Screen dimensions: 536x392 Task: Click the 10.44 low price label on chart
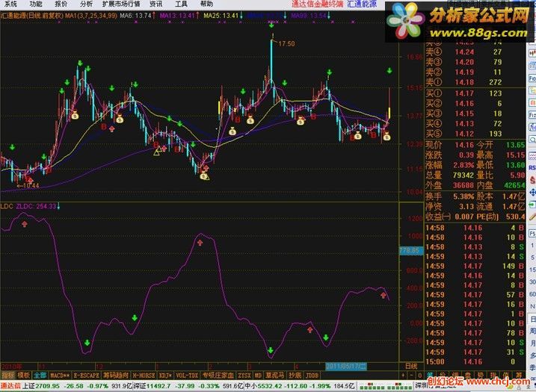(x=31, y=186)
